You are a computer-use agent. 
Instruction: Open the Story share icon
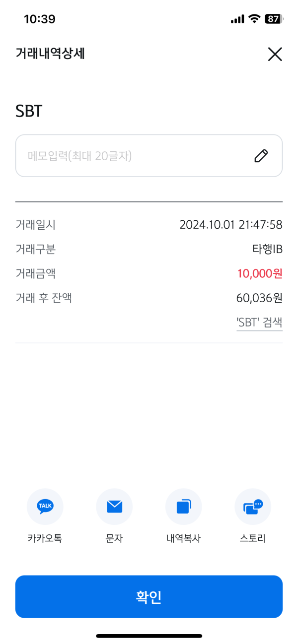pyautogui.click(x=253, y=507)
